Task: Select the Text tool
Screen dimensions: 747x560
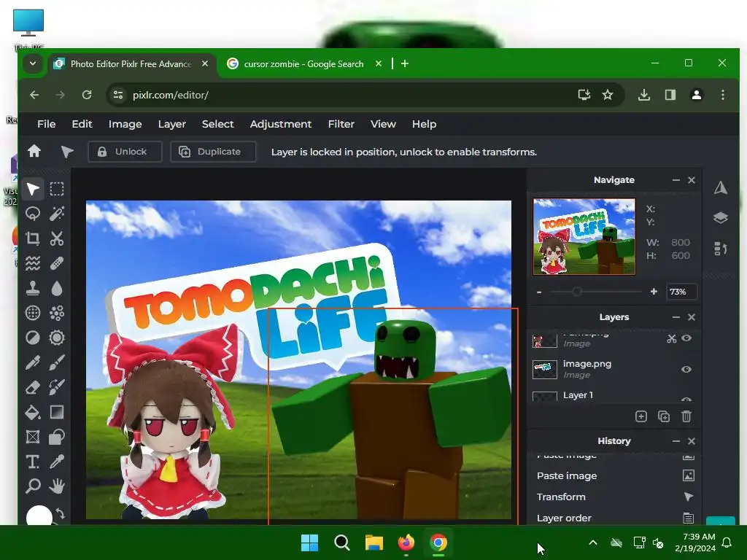Action: (x=32, y=462)
